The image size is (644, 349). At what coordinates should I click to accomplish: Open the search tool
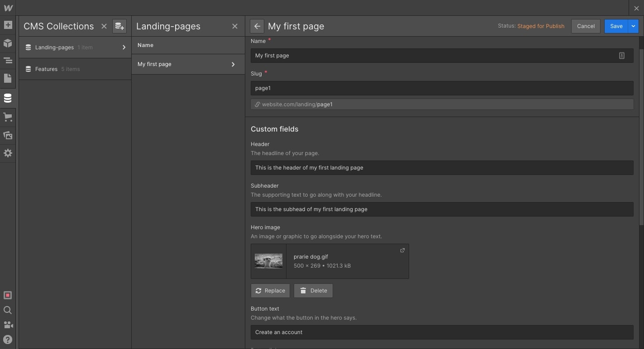pos(8,310)
